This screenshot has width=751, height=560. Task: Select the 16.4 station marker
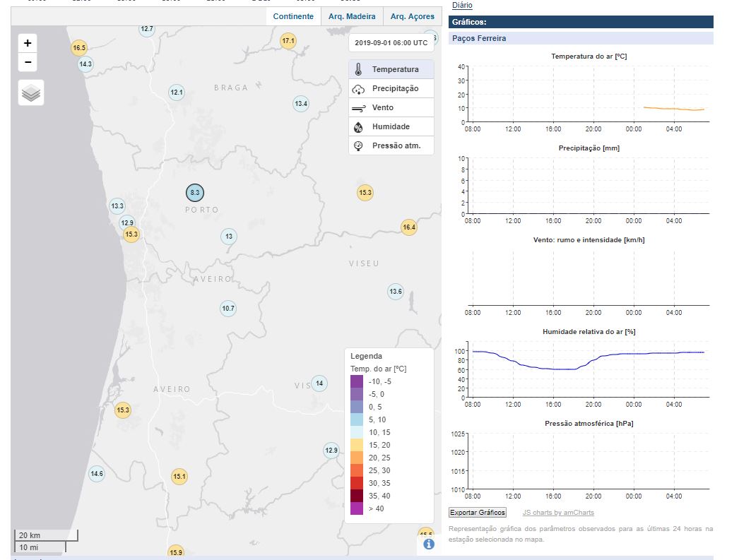408,227
